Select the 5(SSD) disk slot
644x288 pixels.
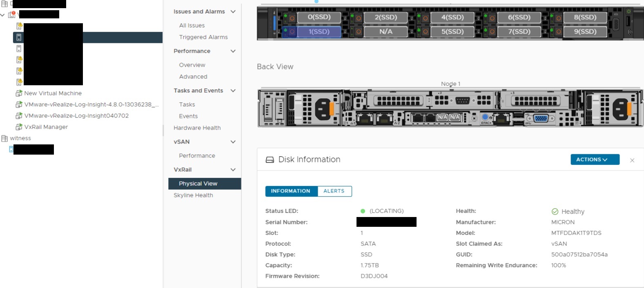point(452,31)
